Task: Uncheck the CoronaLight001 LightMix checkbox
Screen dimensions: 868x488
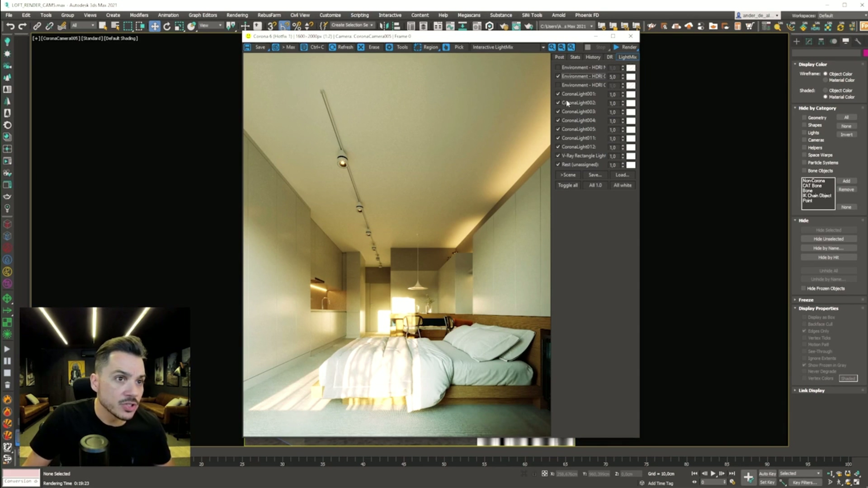Action: click(x=558, y=94)
